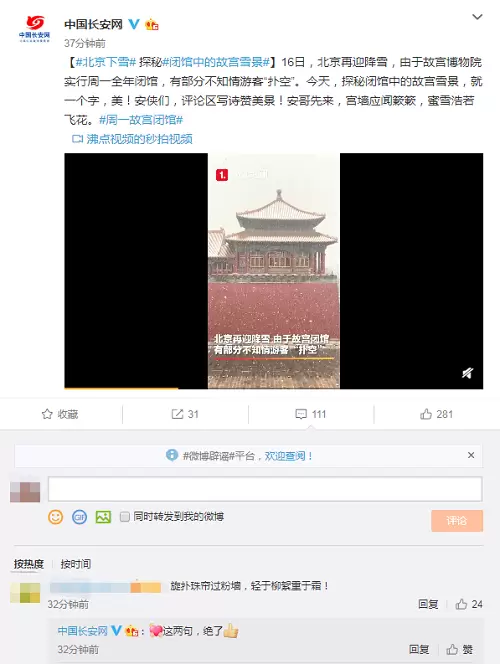The width and height of the screenshot is (500, 664).
Task: Click the repost icon showing 31
Action: click(177, 414)
